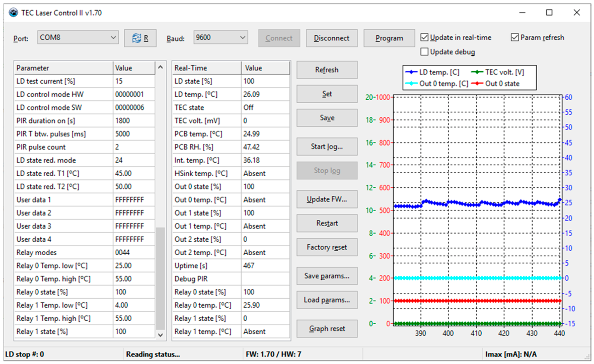Click the TEC volt. green legend marker
This screenshot has width=594, height=364.
click(x=477, y=72)
